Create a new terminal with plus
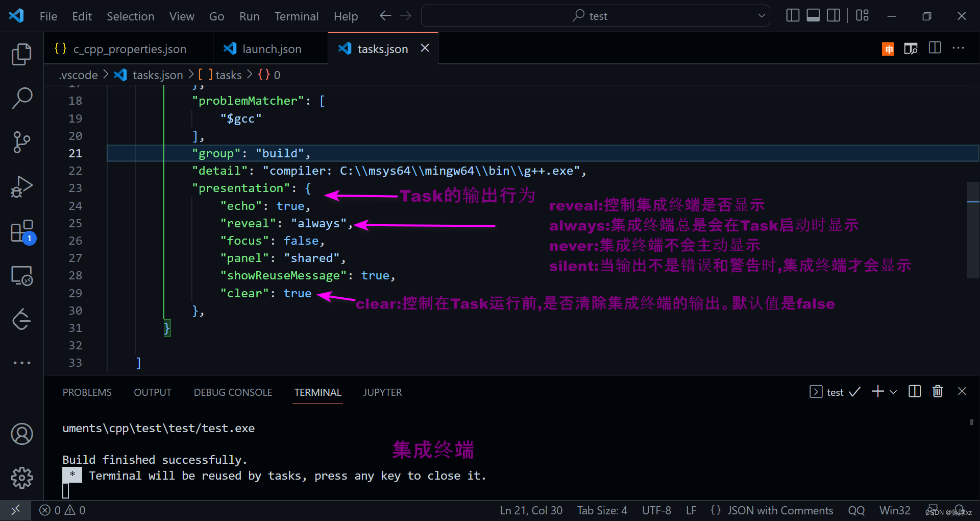980x521 pixels. (878, 391)
